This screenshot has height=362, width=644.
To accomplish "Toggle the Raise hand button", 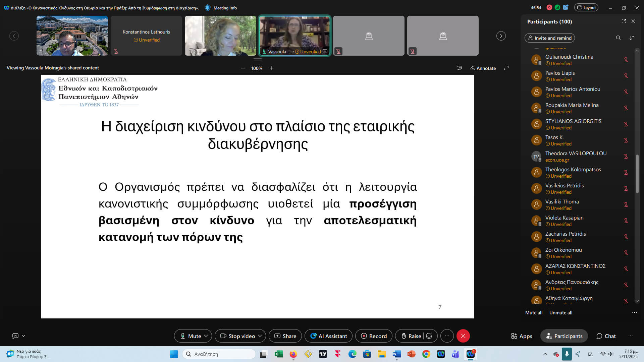I will [x=411, y=336].
